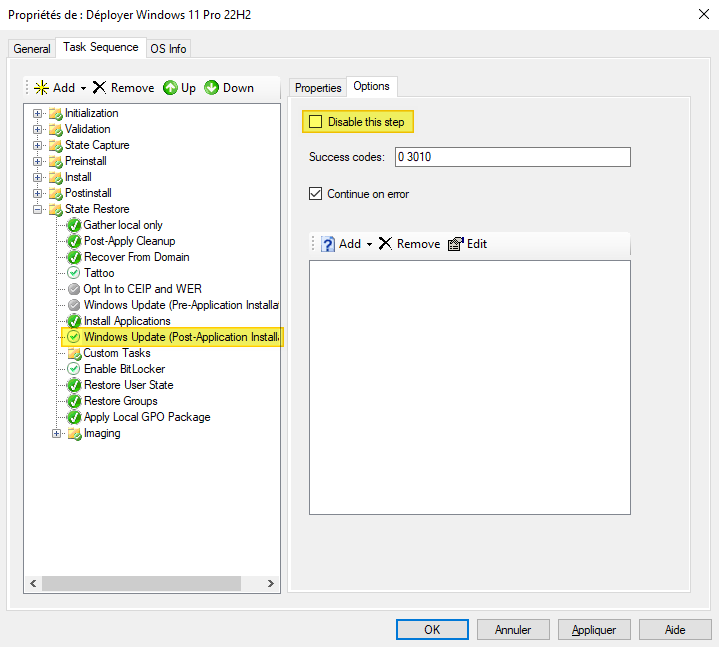Click the Annuler button
The height and width of the screenshot is (647, 719).
tap(513, 630)
